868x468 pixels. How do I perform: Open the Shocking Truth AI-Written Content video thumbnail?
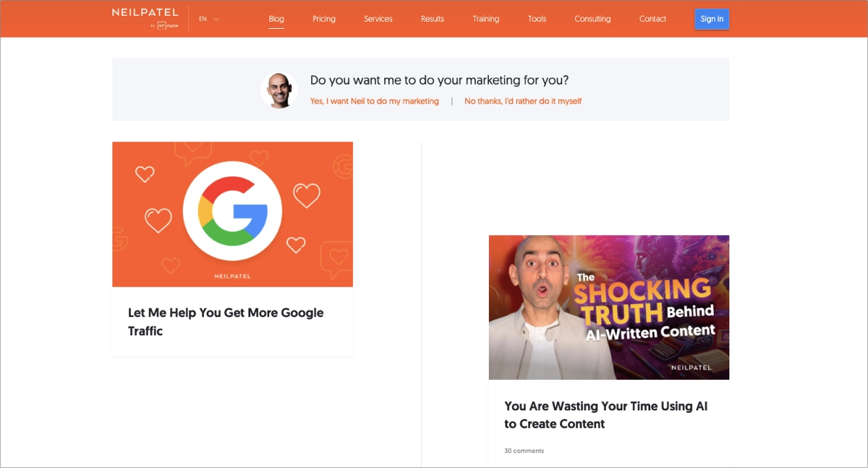click(x=609, y=307)
